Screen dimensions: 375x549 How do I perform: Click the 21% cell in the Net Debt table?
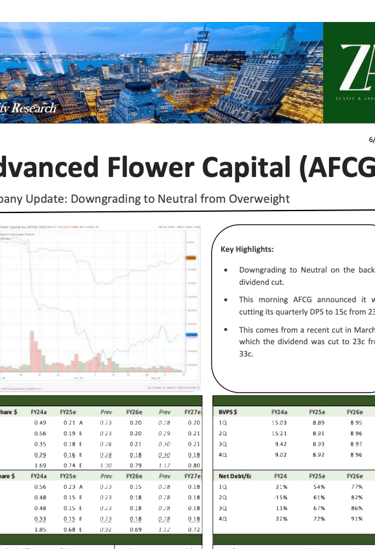[282, 487]
